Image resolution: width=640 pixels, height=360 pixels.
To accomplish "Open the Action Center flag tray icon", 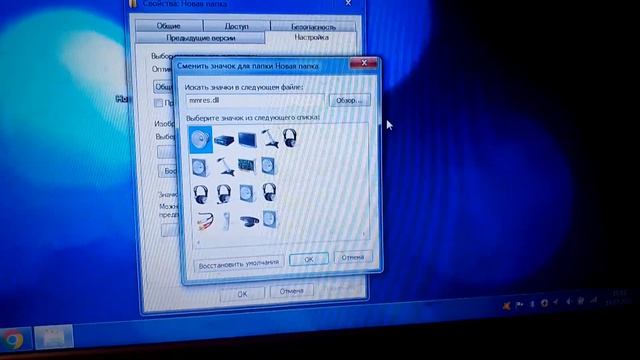I will pos(519,304).
